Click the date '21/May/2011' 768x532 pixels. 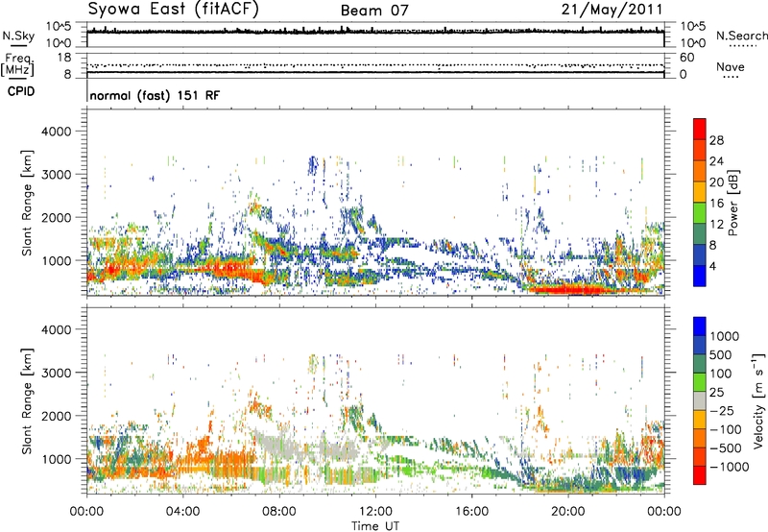[612, 10]
